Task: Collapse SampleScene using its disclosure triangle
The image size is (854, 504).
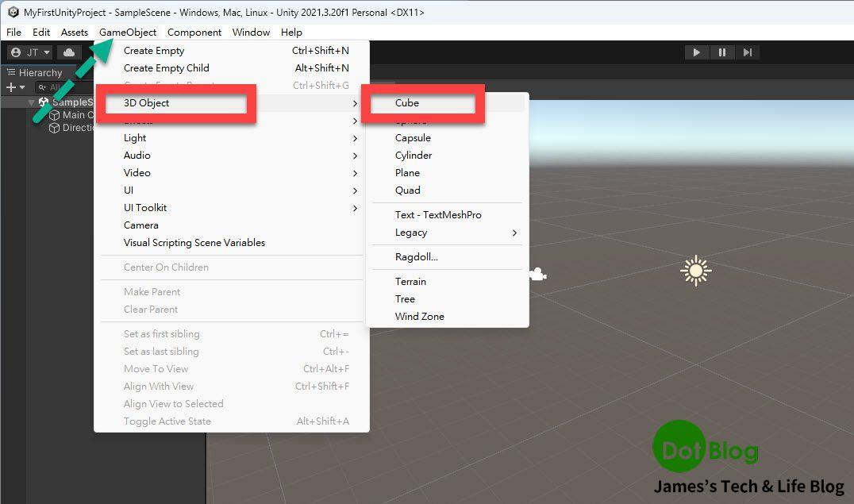Action: pos(32,102)
